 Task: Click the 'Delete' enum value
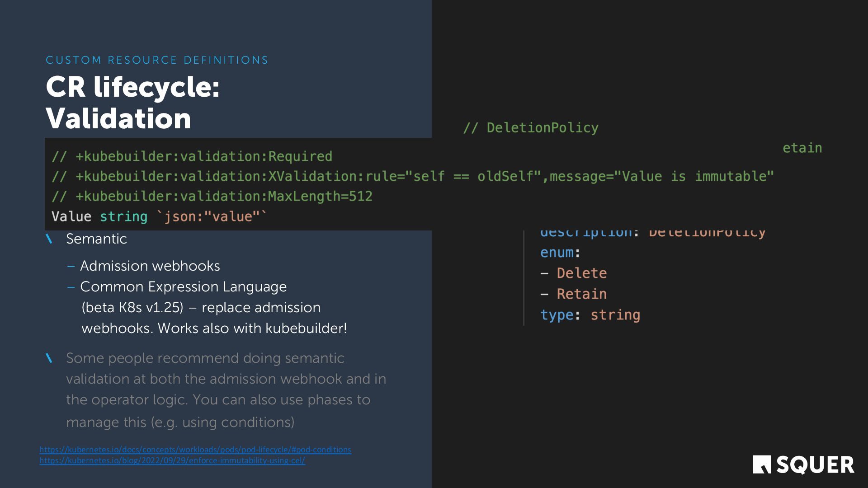[x=581, y=273]
